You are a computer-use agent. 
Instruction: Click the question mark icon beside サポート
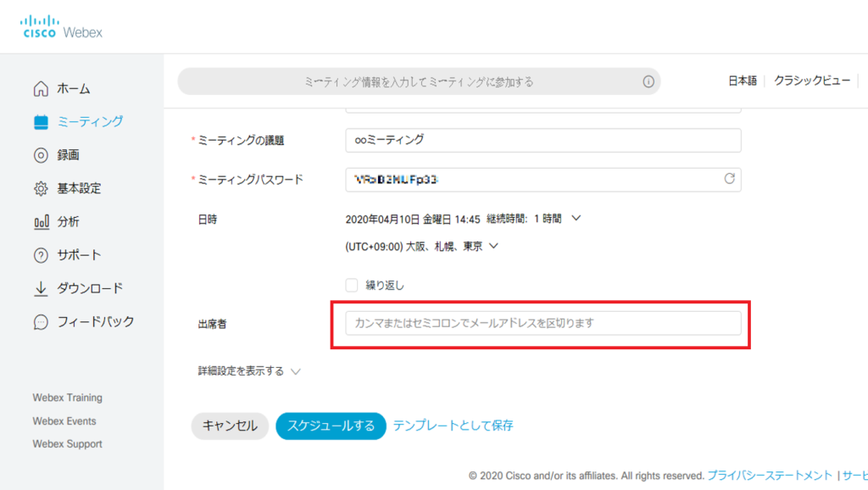click(41, 255)
